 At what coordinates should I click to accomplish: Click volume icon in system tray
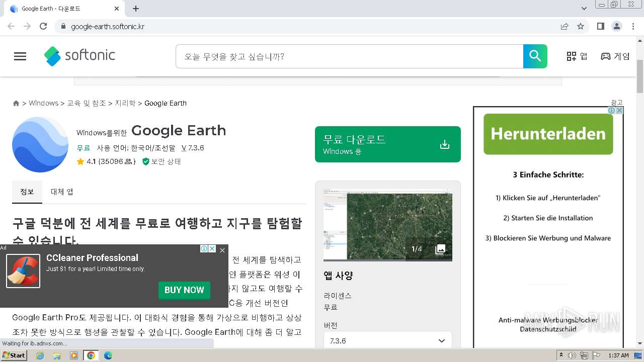click(x=572, y=355)
